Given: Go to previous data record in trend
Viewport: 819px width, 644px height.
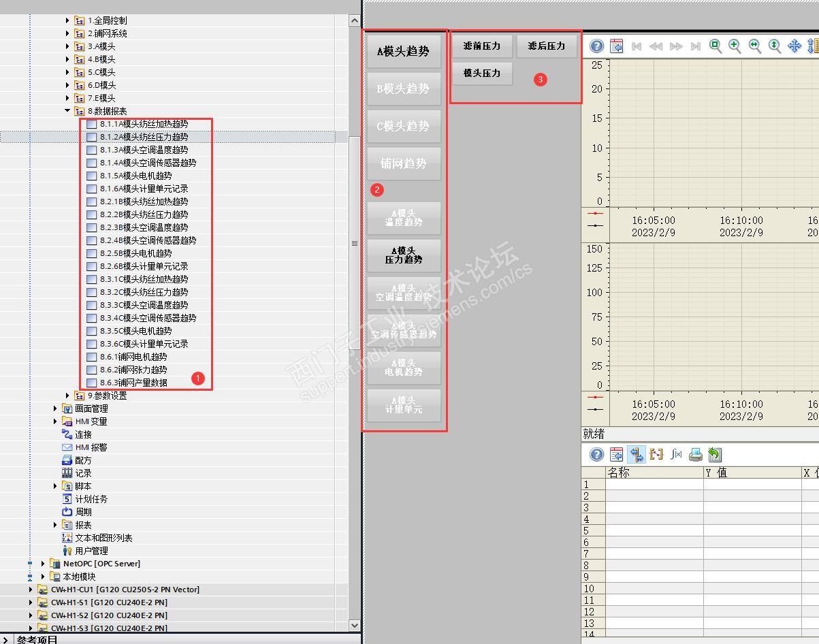Looking at the screenshot, I should coord(656,46).
